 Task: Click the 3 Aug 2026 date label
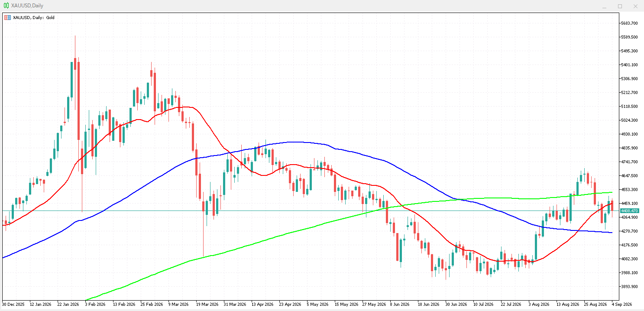tap(539, 305)
